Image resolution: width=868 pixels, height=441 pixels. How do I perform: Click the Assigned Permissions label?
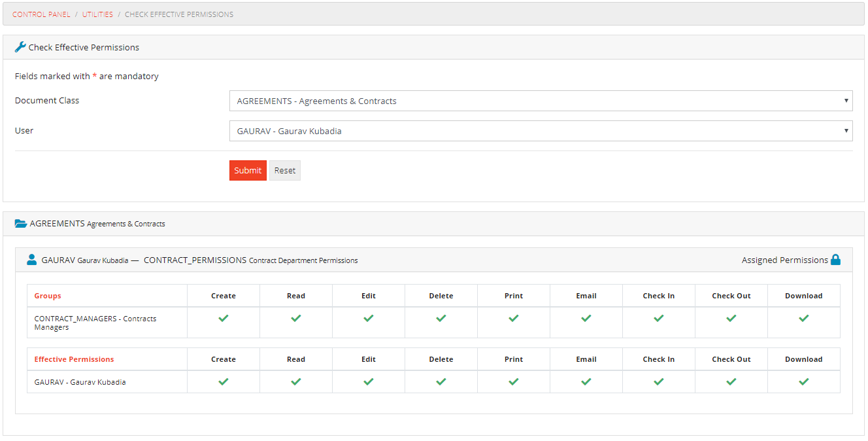784,260
